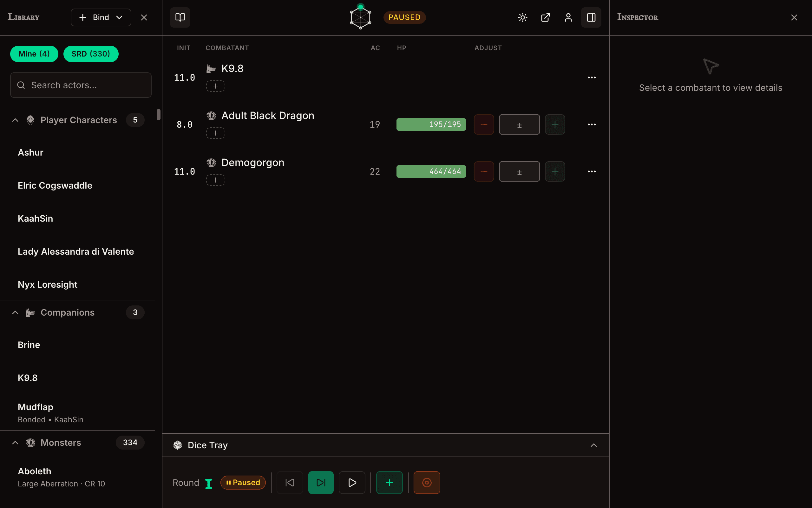Expand the Dice Tray chevron
Image resolution: width=812 pixels, height=508 pixels.
coord(593,445)
